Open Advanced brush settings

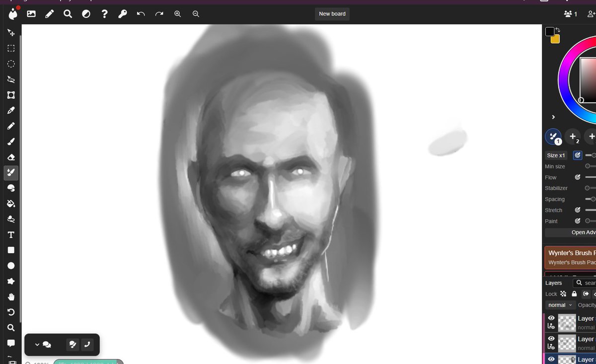570,232
